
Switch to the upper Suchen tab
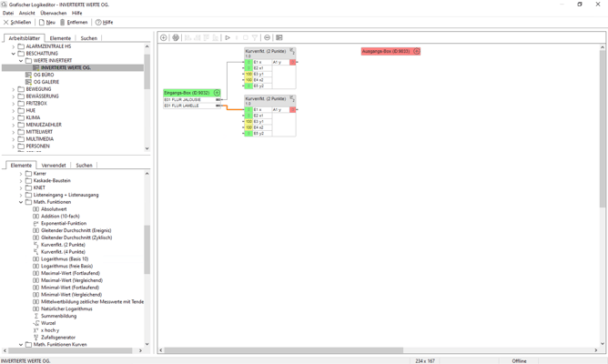[x=89, y=38]
